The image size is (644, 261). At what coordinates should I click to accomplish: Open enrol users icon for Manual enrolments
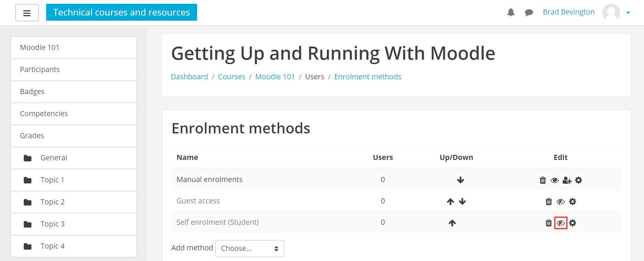[x=567, y=180]
